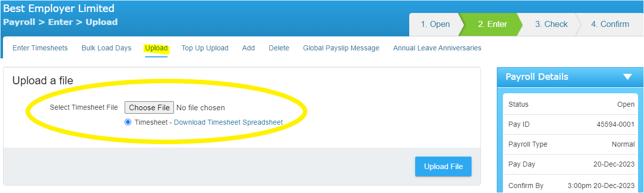Open the Bulk Load Days tab

pyautogui.click(x=107, y=48)
